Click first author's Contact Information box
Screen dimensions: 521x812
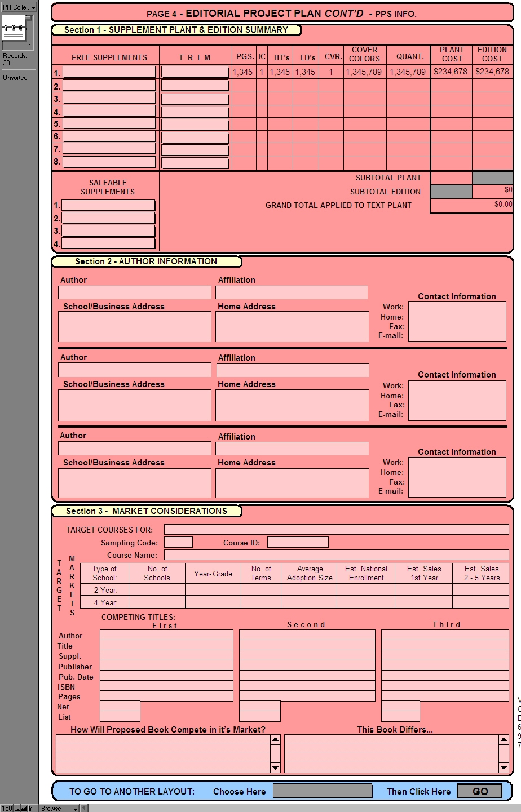[457, 322]
